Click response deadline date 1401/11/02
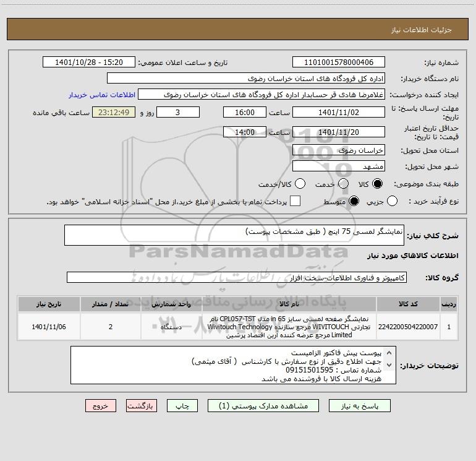The height and width of the screenshot is (461, 476). (339, 112)
